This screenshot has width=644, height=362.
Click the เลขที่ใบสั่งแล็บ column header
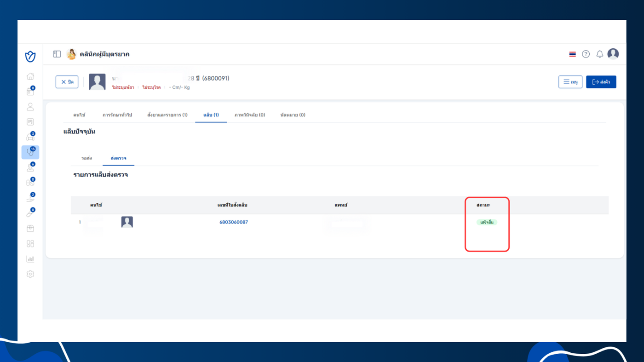coord(232,205)
